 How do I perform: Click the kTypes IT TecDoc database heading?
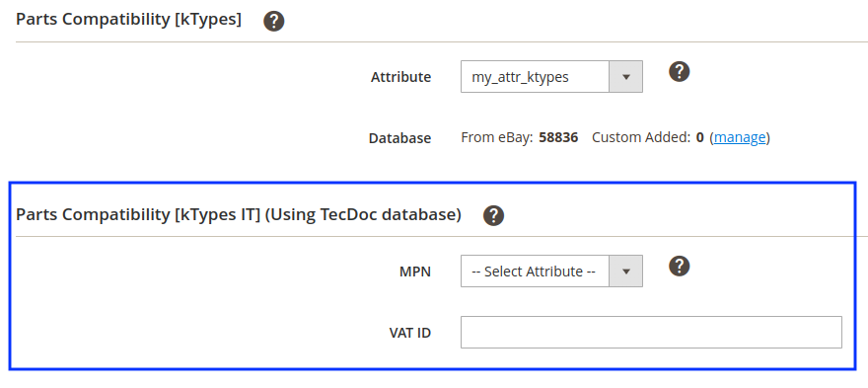click(x=239, y=214)
